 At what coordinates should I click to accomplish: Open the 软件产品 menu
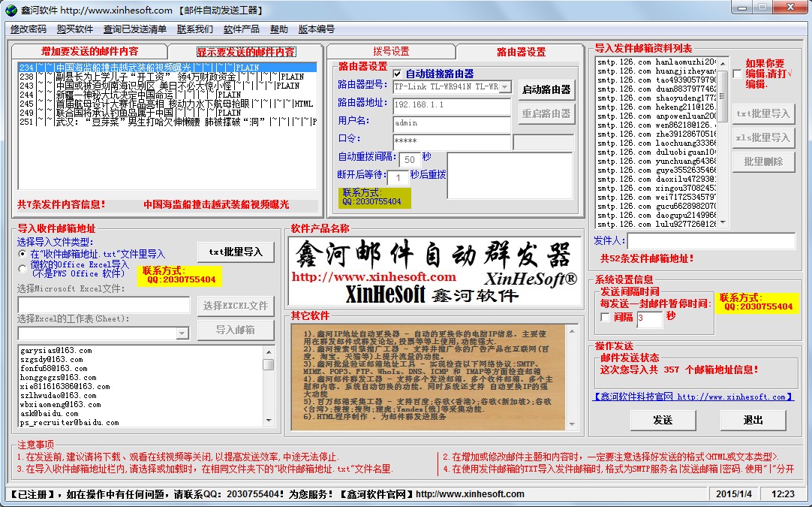(x=242, y=29)
